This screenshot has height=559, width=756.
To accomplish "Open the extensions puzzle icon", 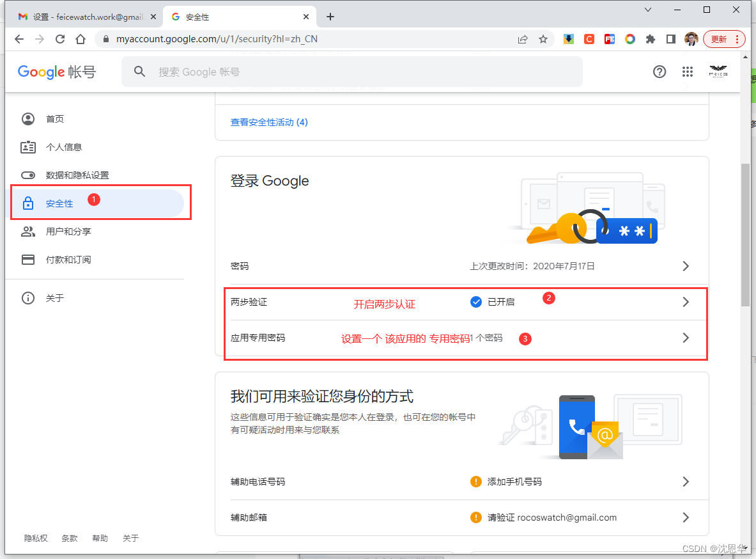I will click(x=651, y=39).
